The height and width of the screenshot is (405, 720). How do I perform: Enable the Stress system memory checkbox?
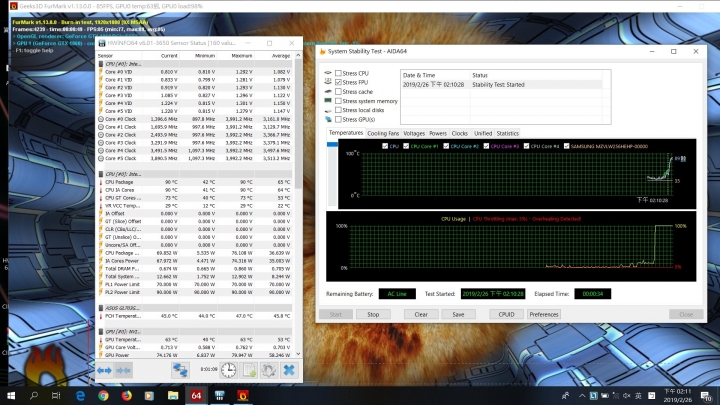[338, 101]
